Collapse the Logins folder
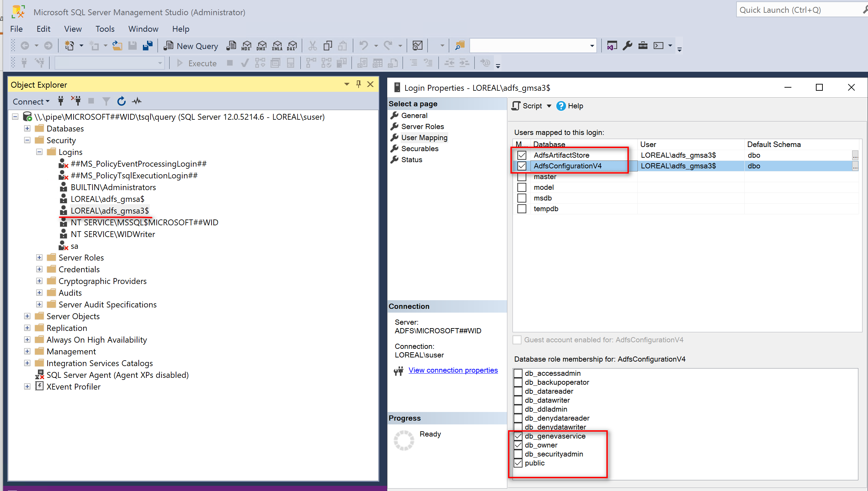This screenshot has width=868, height=491. [39, 152]
